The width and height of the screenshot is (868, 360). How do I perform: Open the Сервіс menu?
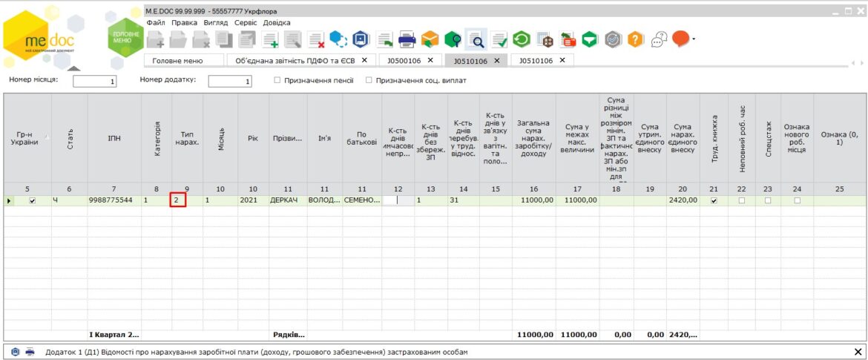pyautogui.click(x=246, y=23)
